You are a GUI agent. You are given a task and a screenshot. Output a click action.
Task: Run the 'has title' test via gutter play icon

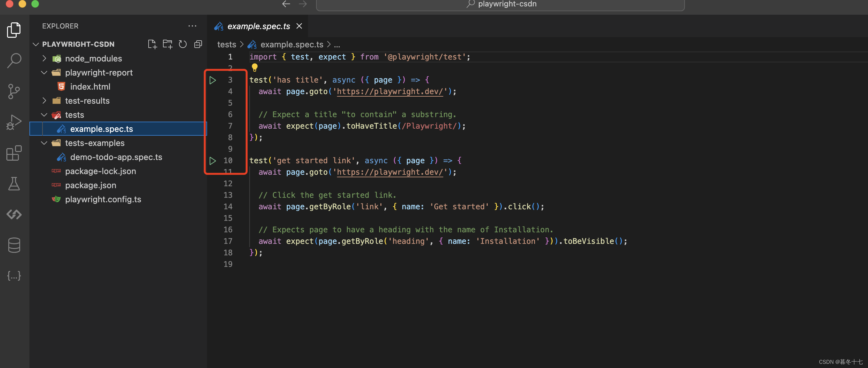tap(212, 80)
